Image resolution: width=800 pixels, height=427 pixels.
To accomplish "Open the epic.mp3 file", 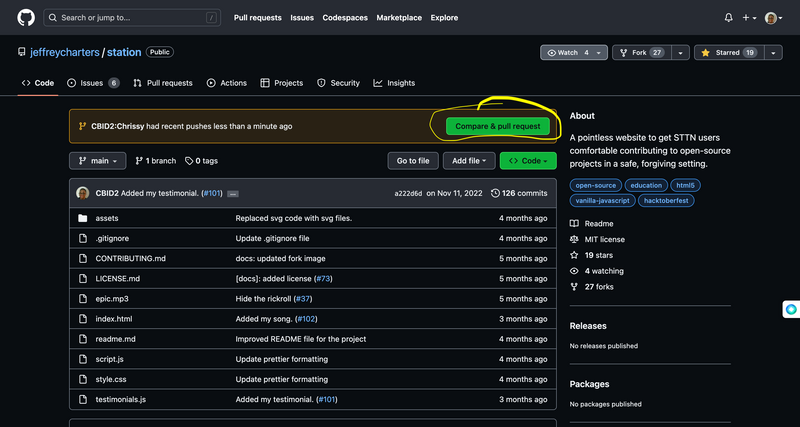I will pos(112,299).
